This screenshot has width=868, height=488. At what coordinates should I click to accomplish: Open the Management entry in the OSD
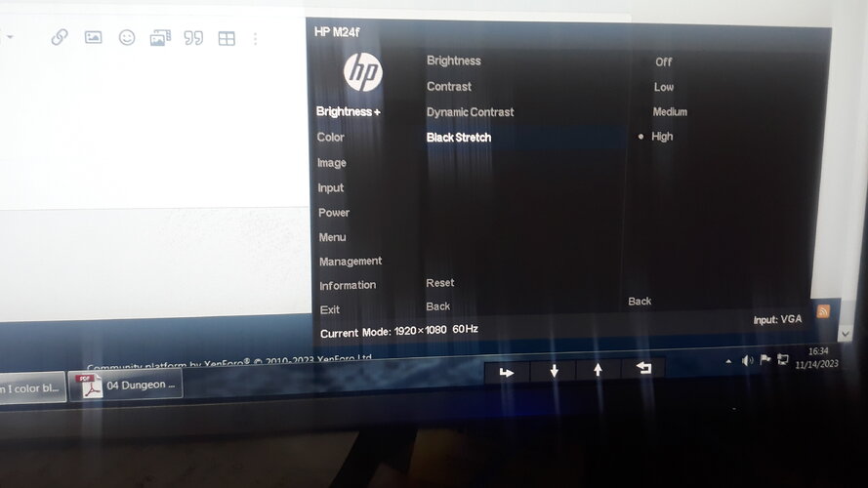(x=351, y=261)
